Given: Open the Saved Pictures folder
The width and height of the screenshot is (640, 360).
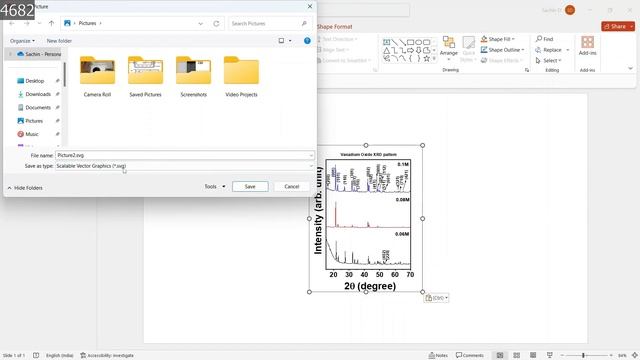Looking at the screenshot, I should pyautogui.click(x=145, y=76).
